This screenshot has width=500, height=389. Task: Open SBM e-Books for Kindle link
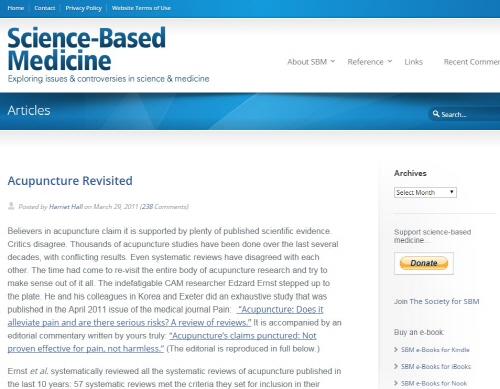point(435,350)
